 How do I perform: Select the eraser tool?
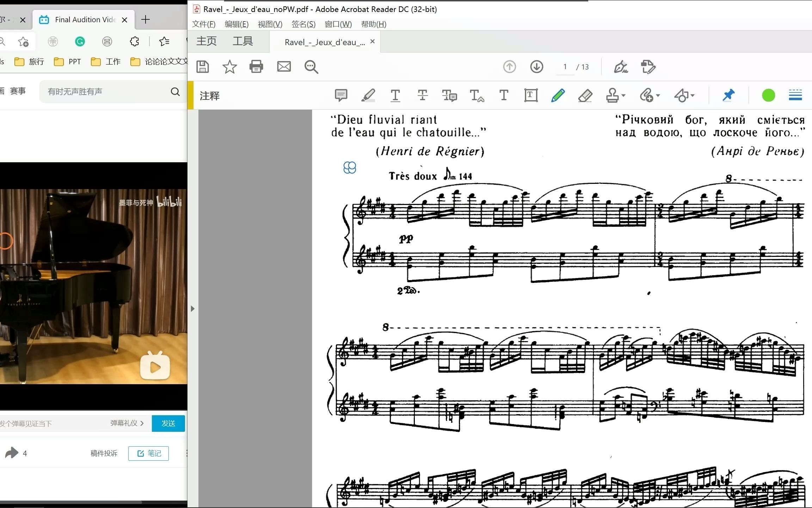tap(585, 95)
